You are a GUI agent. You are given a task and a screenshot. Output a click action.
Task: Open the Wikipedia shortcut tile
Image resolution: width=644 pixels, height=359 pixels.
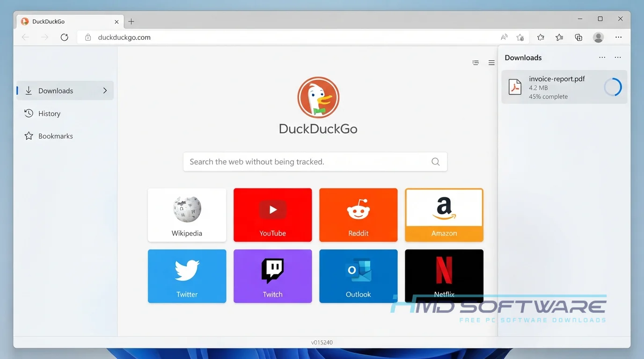click(x=187, y=215)
